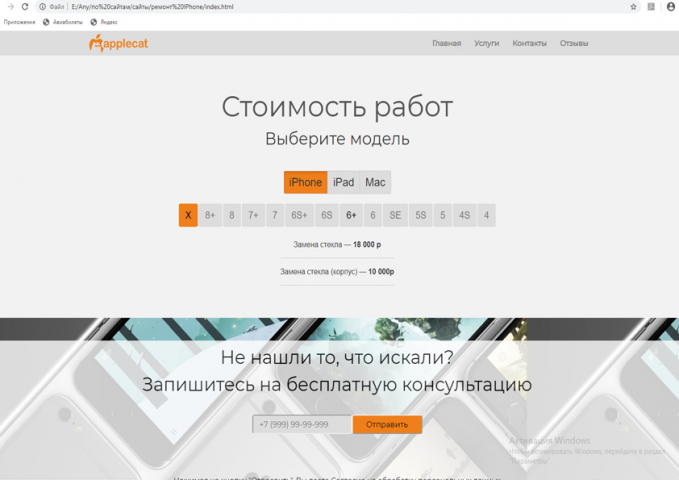Click the 'Замена стекла (корпус) — 10 000р' line

337,272
